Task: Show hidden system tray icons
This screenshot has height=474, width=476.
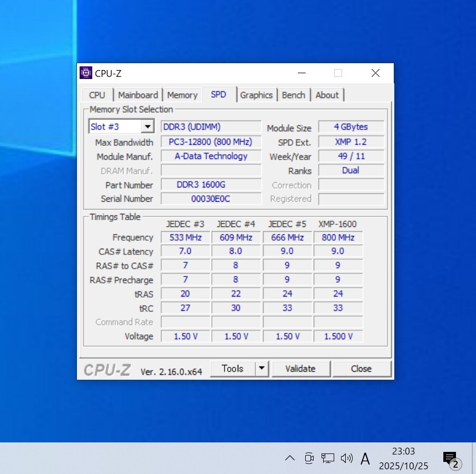Action: coord(290,458)
